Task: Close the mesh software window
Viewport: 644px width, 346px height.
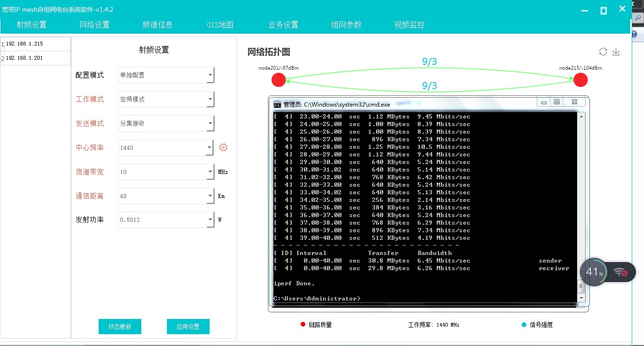Action: pos(622,9)
